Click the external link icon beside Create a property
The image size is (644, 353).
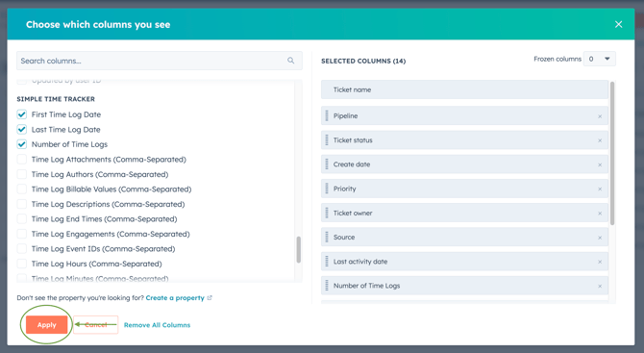[210, 298]
